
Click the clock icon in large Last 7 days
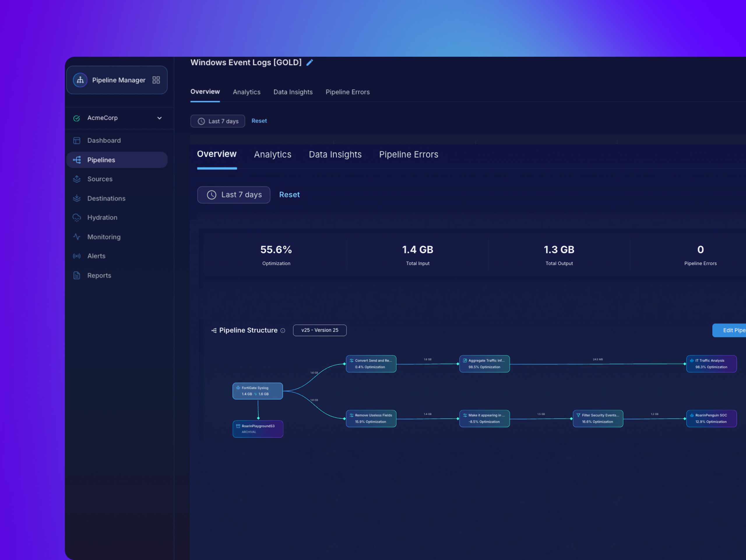(x=212, y=195)
